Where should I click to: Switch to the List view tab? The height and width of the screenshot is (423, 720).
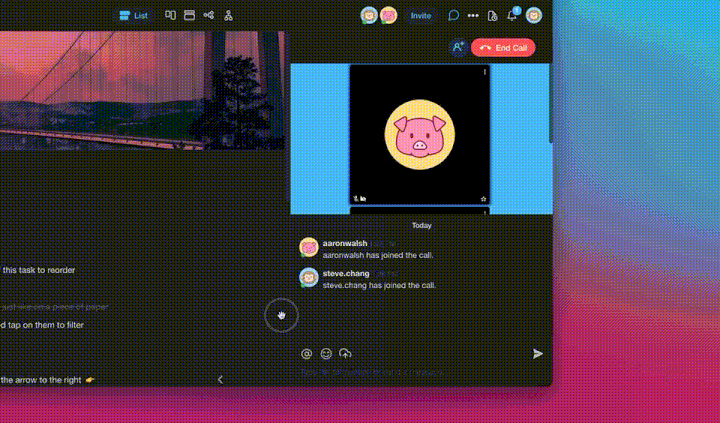pos(132,15)
